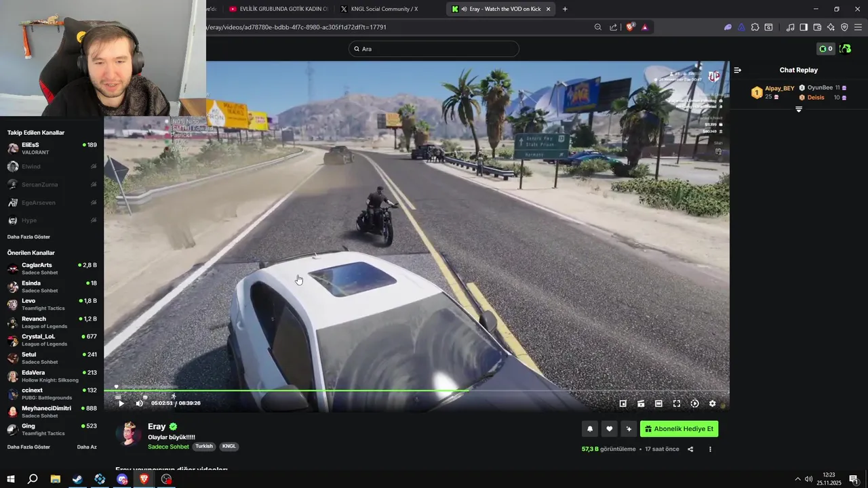
Task: Toggle notification bell for Eray
Action: 590,428
